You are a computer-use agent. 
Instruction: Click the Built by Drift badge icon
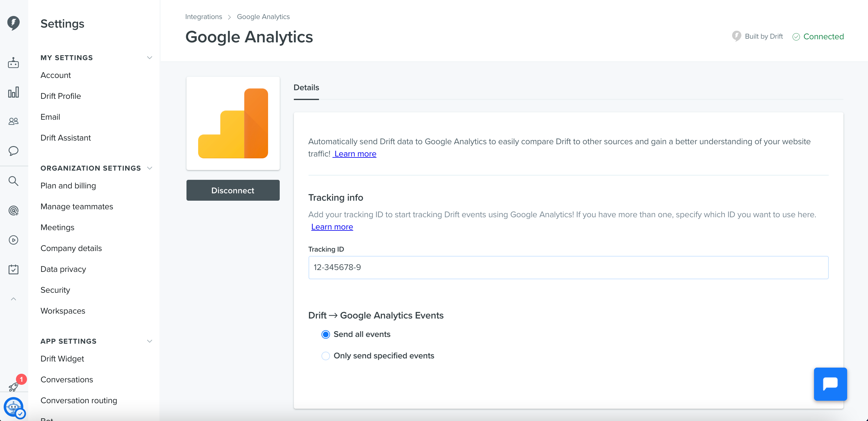coord(737,37)
